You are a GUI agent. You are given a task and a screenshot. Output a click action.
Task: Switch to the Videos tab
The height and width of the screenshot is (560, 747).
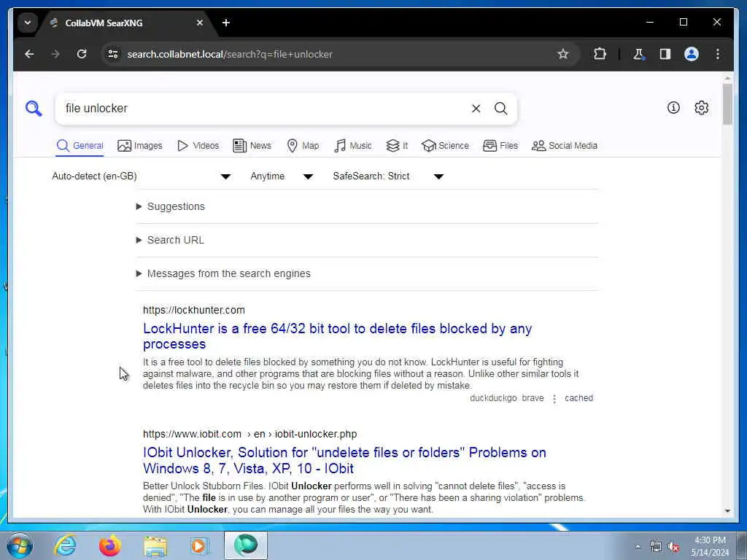(x=198, y=146)
